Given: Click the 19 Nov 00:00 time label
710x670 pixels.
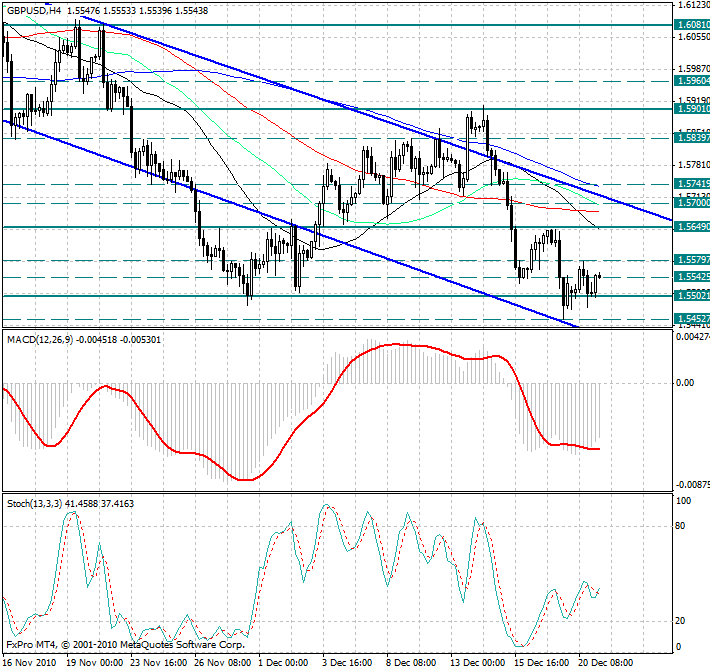Looking at the screenshot, I should (95, 663).
